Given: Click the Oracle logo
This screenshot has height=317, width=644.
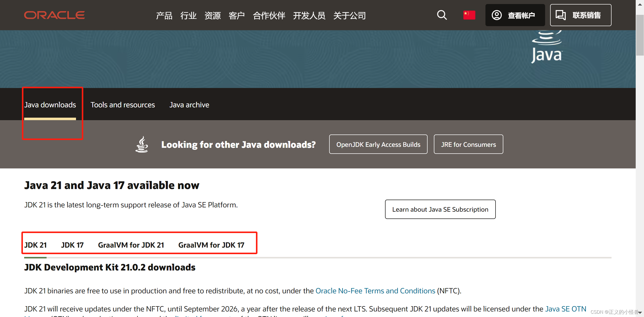Looking at the screenshot, I should point(54,15).
